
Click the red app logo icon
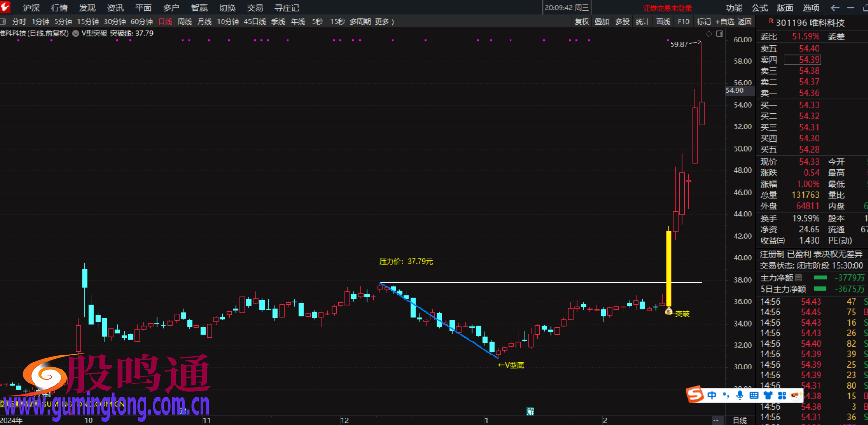click(x=5, y=7)
